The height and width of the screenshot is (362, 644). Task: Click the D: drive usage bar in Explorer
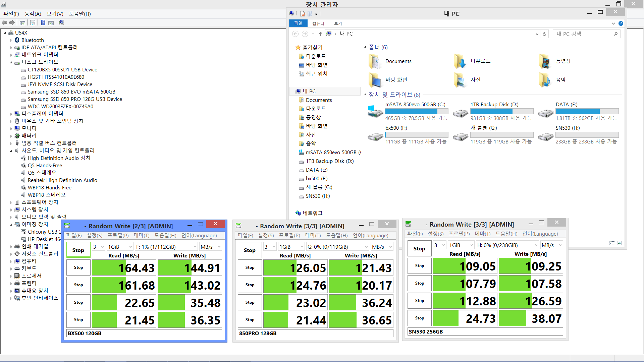tap(502, 111)
